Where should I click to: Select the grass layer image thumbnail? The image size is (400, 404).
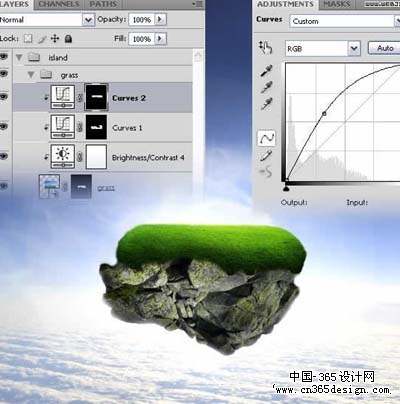tap(49, 186)
